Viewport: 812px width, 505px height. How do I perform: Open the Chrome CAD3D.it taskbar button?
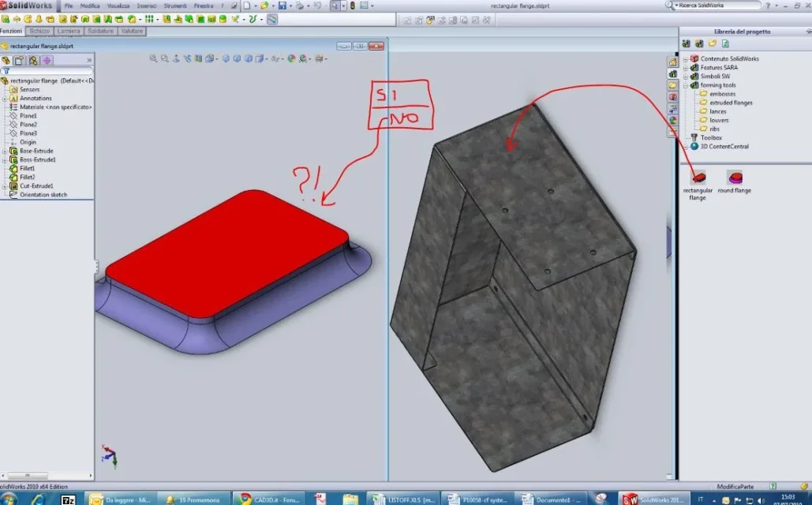pyautogui.click(x=270, y=499)
